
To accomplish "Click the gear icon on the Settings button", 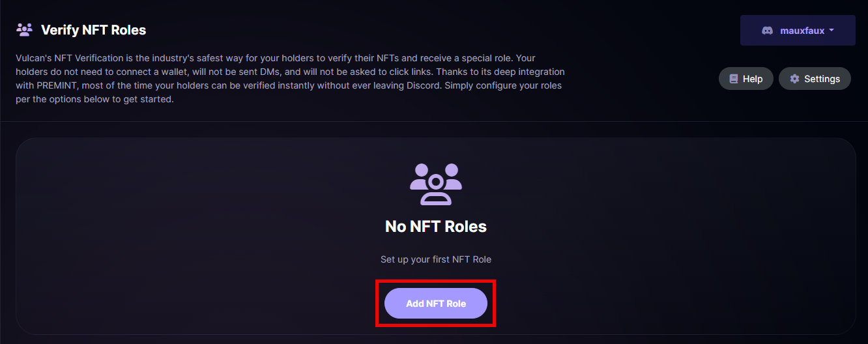I will tap(794, 79).
